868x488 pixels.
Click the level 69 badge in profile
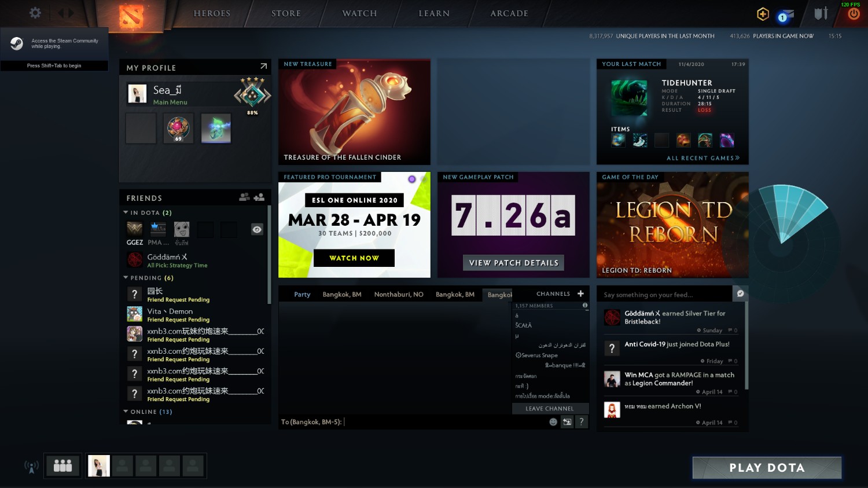pos(178,128)
